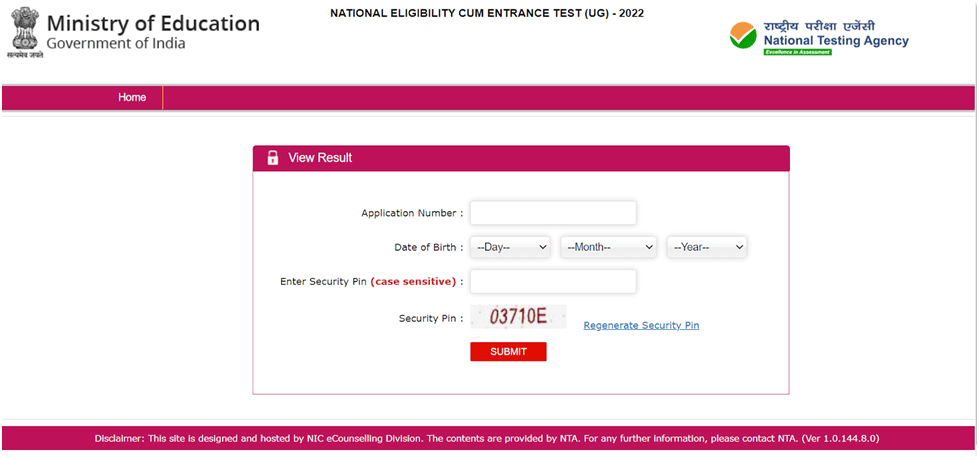
Task: Click the security pin captcha image
Action: tap(518, 317)
